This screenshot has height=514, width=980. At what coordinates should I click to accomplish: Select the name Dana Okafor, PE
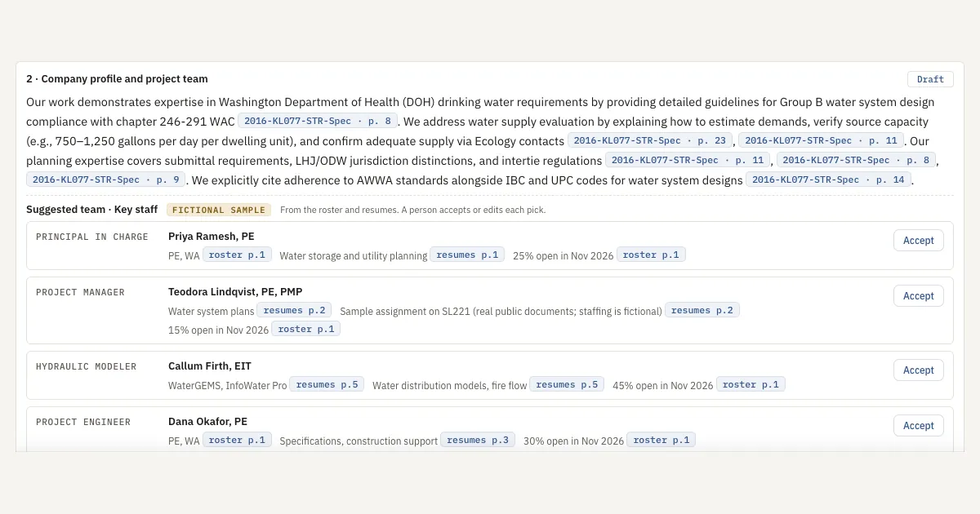coord(207,422)
